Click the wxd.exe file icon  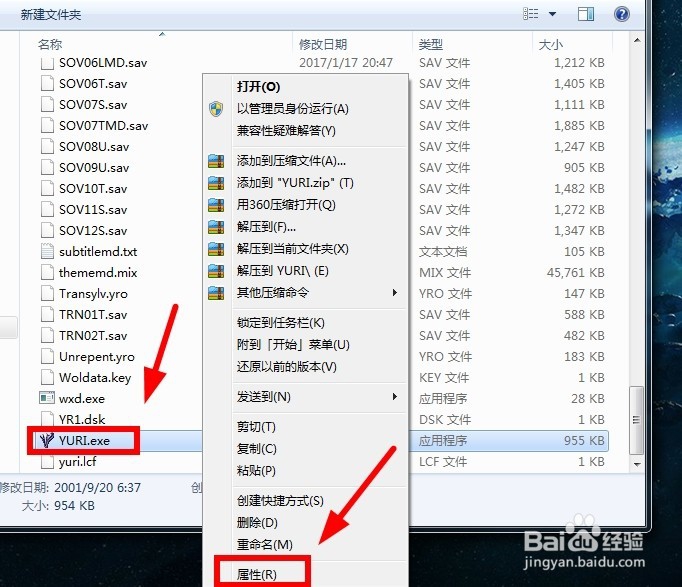[47, 398]
